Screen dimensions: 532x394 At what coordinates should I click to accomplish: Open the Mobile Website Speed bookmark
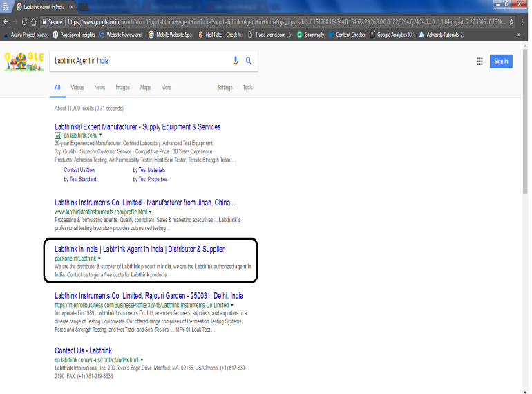[171, 35]
